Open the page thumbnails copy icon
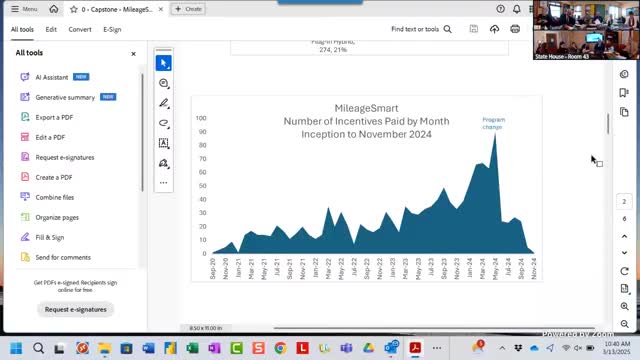Screen dimensions: 640x360 [x=624, y=112]
